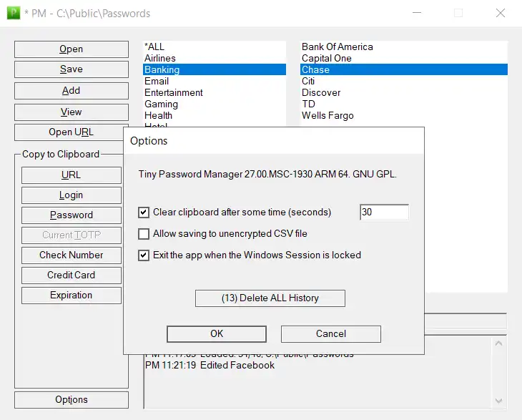Screen dimensions: 522x420
Task: Click the green PM app icon in title bar
Action: pos(14,13)
